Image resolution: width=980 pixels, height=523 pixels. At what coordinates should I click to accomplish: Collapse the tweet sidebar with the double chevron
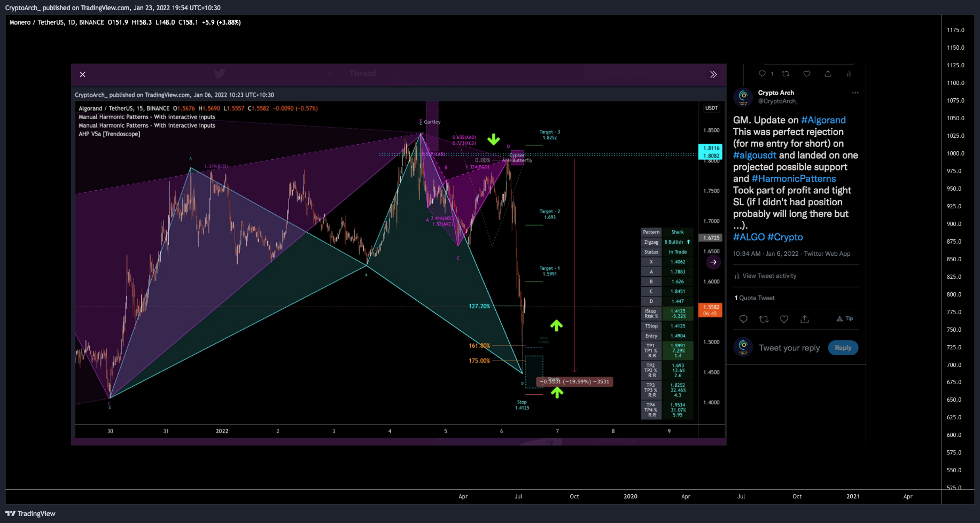[x=713, y=74]
